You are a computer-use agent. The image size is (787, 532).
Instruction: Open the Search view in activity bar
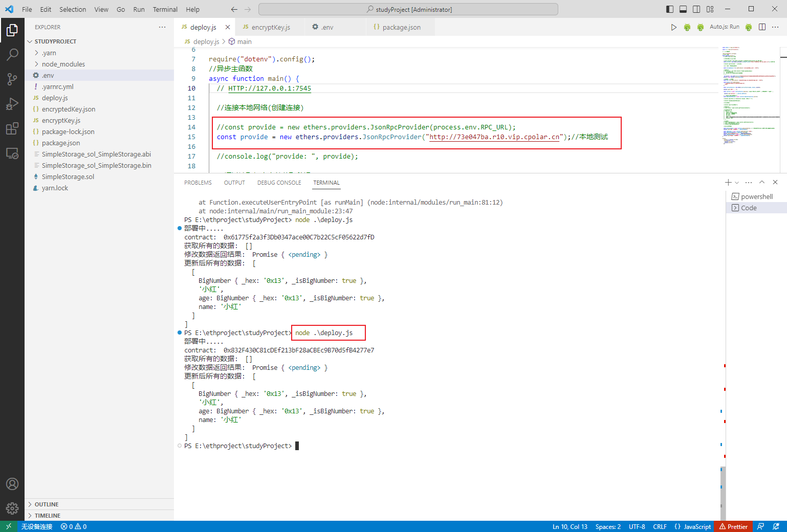tap(12, 54)
